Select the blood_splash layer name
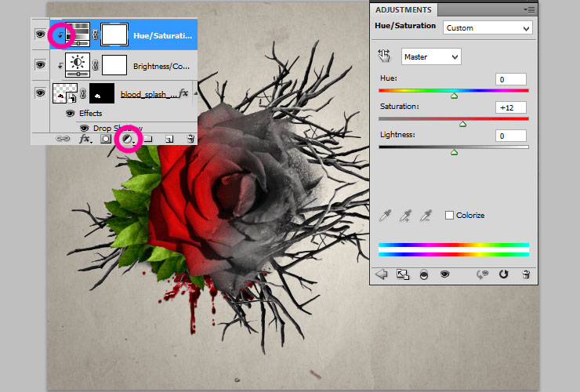 pyautogui.click(x=147, y=94)
